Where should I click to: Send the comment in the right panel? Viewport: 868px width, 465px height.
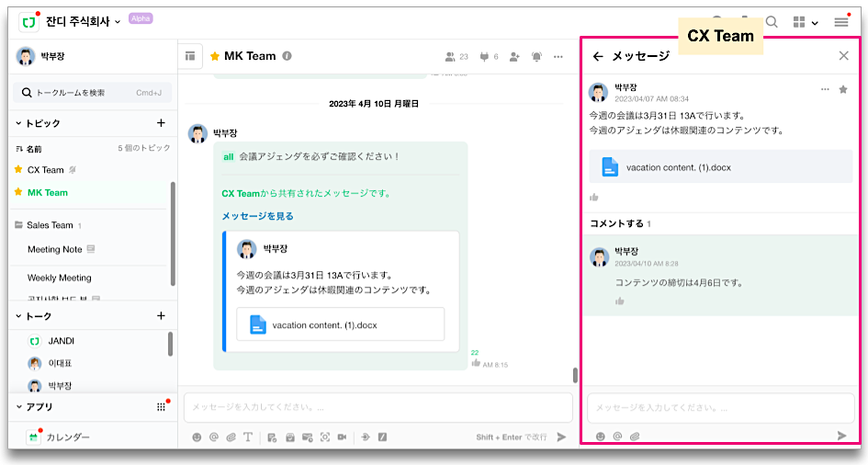tap(842, 436)
